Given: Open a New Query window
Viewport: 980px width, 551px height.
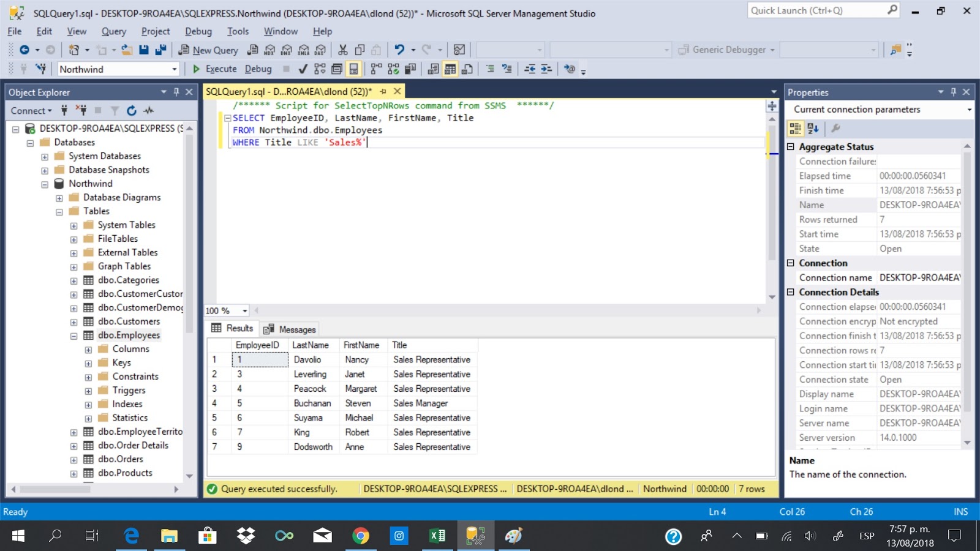Looking at the screenshot, I should point(209,50).
